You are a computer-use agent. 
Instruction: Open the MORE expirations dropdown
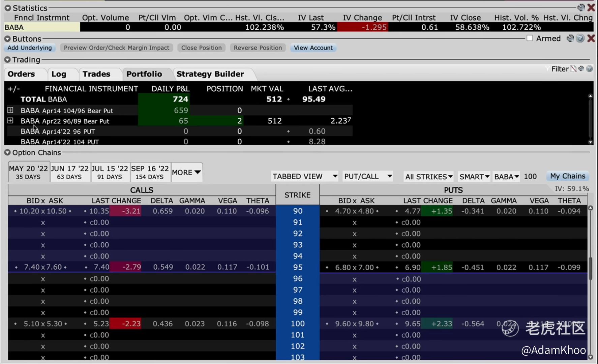tap(187, 172)
